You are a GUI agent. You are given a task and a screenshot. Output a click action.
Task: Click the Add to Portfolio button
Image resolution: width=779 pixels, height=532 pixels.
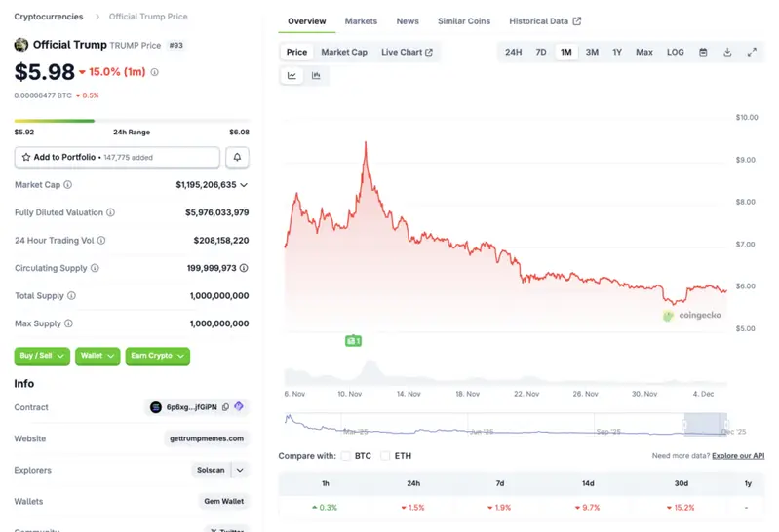(x=117, y=157)
